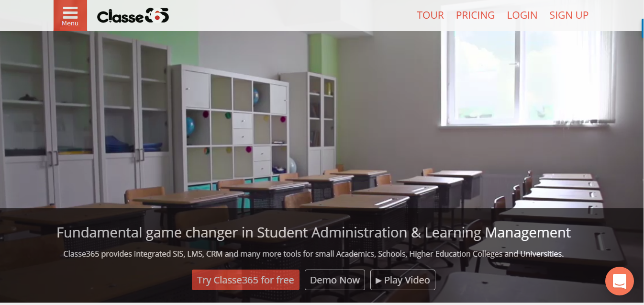Click the 'Classe365 provides integrated SIS' subtitle
Screen dimensions: 644x305
point(313,254)
